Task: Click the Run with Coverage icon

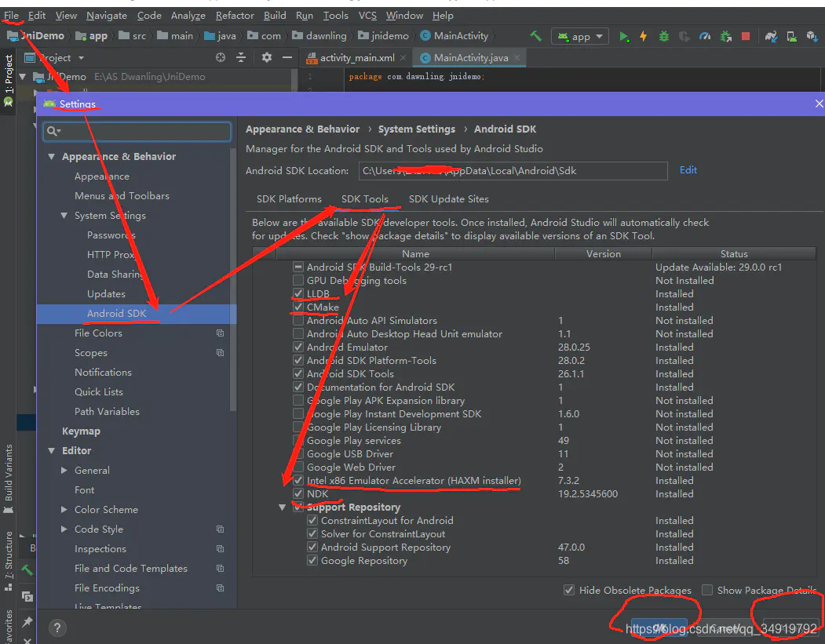Action: [x=684, y=36]
